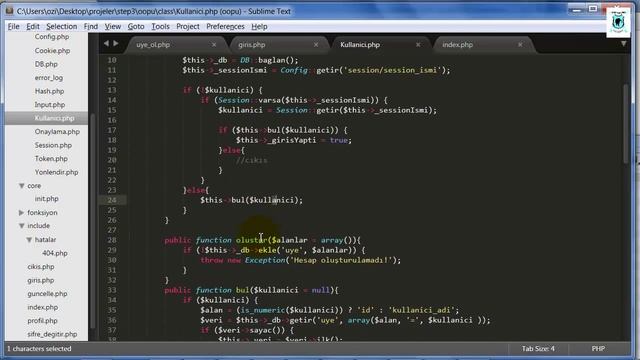Open the Help menu
Screen dimensions: 640x360
[x=259, y=27]
